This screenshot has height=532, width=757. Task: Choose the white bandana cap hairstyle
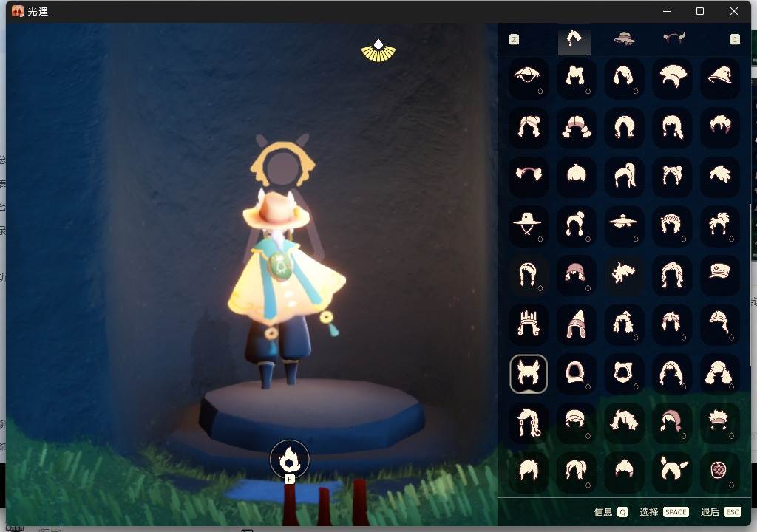(576, 423)
